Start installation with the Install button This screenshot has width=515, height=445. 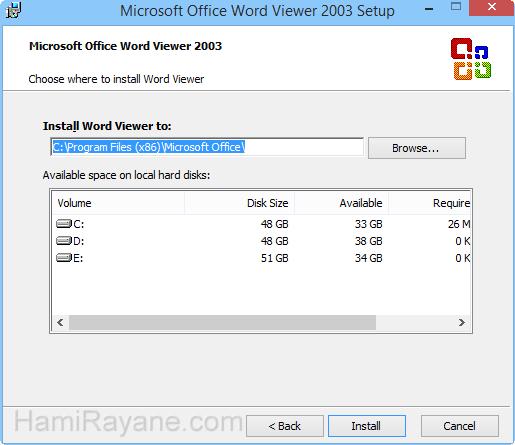(367, 426)
